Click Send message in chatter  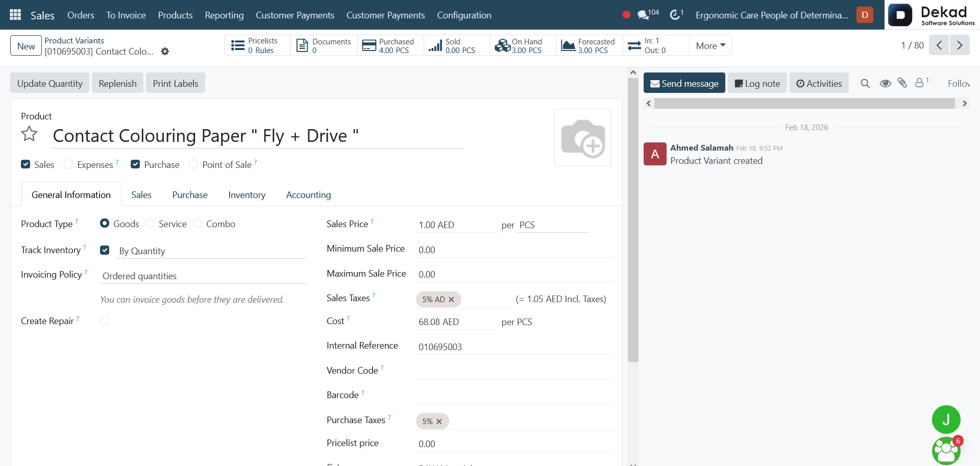(684, 83)
